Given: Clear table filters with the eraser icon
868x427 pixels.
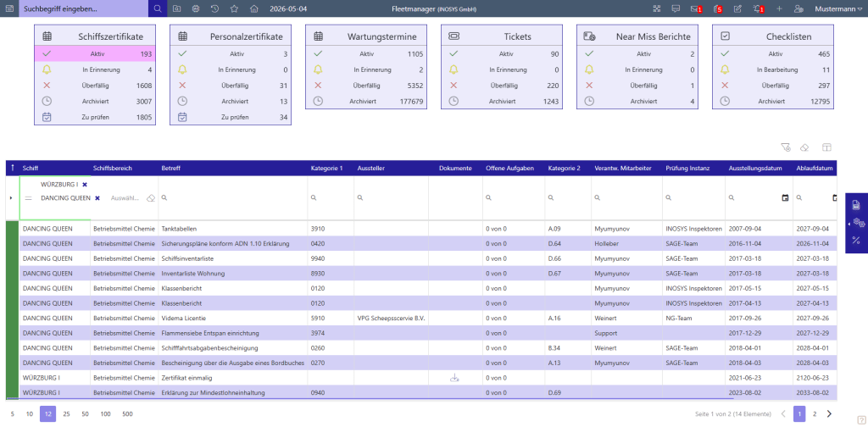Looking at the screenshot, I should (805, 147).
